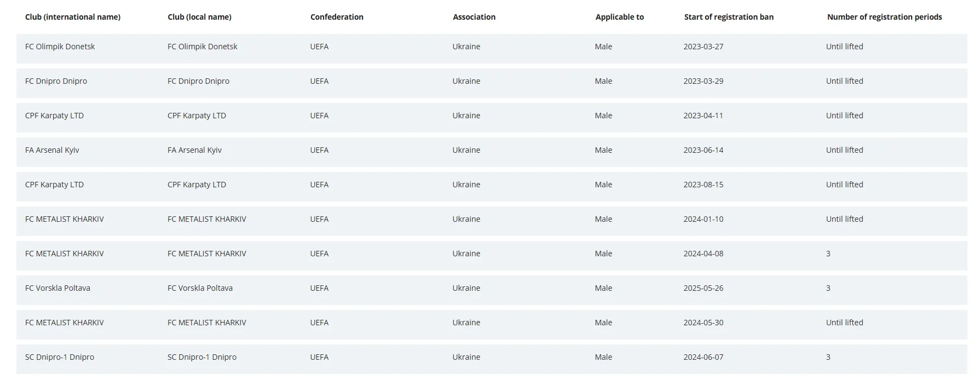Click the "Club (local name)" column header

click(199, 17)
